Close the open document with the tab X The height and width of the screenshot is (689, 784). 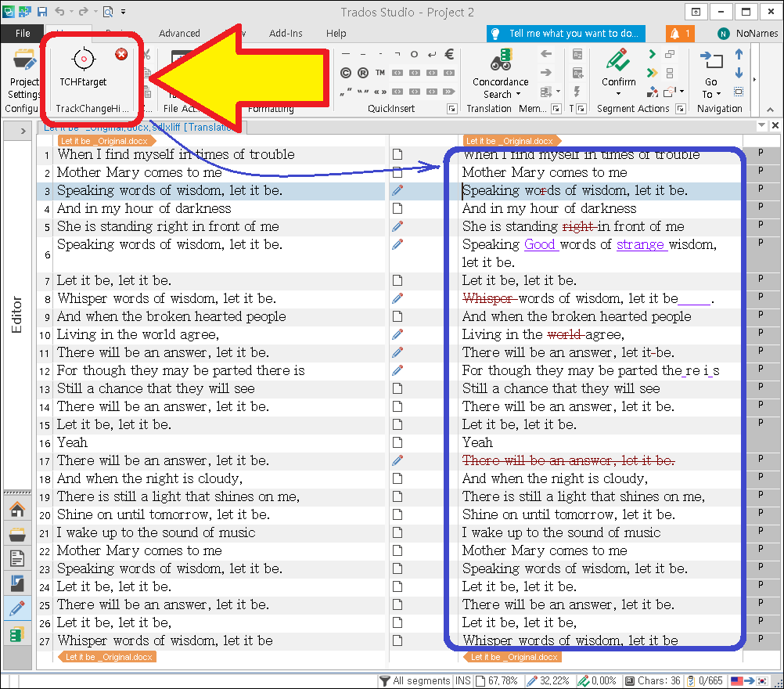[x=775, y=125]
